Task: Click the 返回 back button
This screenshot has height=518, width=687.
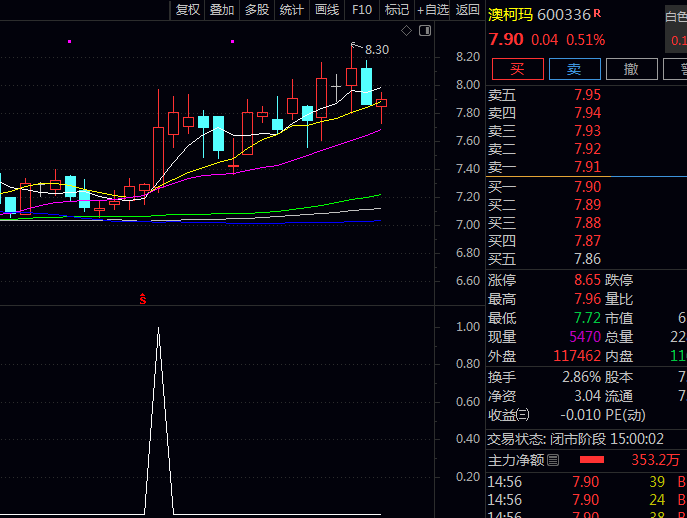Action: [x=467, y=10]
